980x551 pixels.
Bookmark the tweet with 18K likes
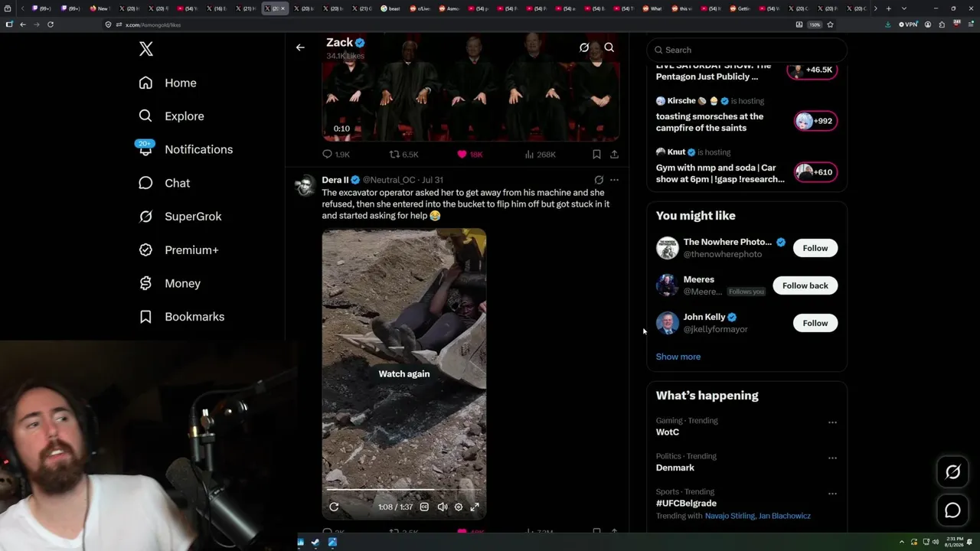click(x=596, y=155)
